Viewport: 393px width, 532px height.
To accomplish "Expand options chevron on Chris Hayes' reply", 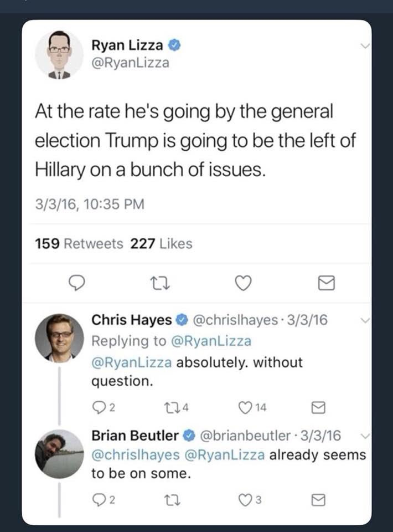I will (x=363, y=320).
